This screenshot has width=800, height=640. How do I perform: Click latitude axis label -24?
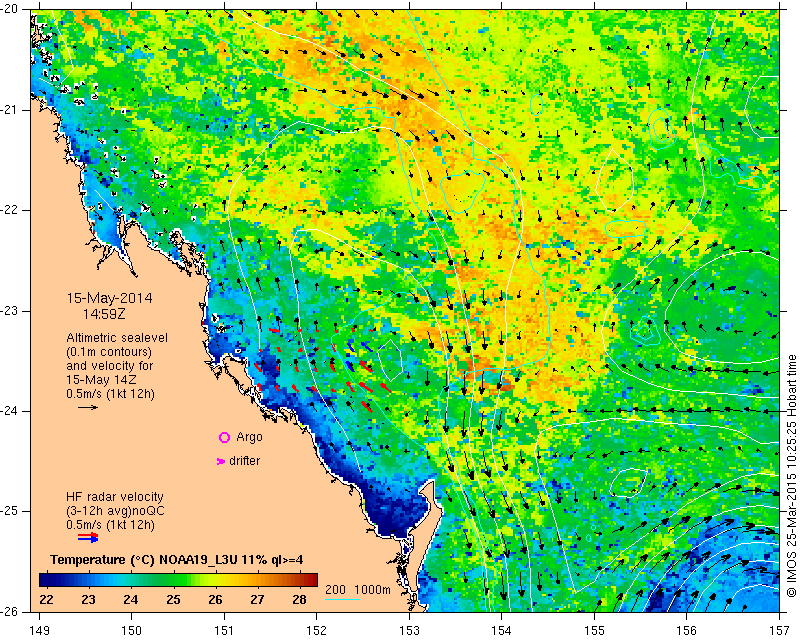click(10, 411)
